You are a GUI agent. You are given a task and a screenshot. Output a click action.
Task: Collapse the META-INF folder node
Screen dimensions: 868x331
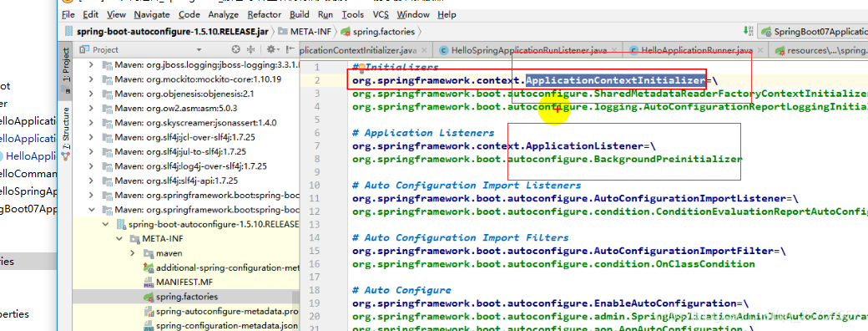pos(119,238)
